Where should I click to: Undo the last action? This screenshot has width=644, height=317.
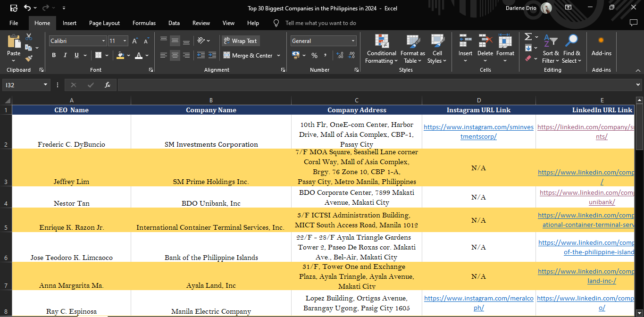pyautogui.click(x=27, y=8)
